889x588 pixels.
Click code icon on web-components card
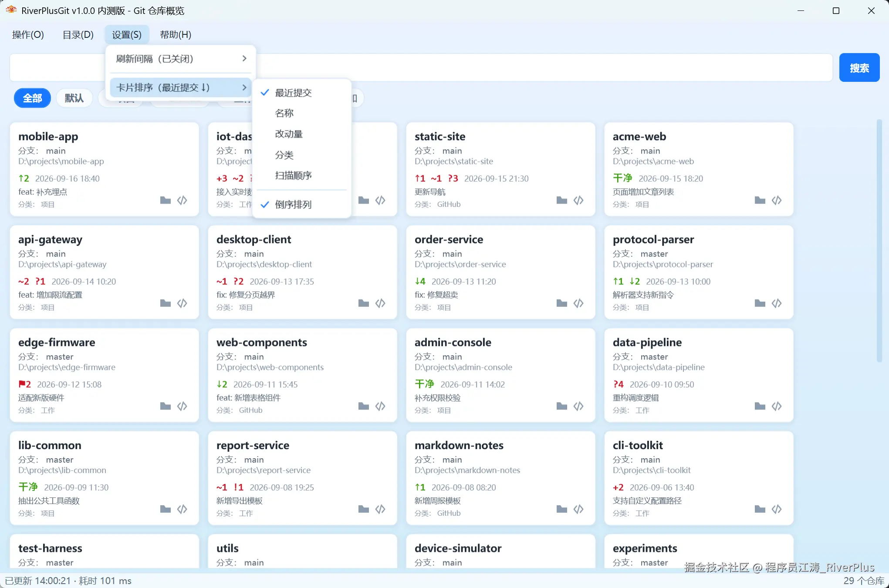pyautogui.click(x=380, y=406)
